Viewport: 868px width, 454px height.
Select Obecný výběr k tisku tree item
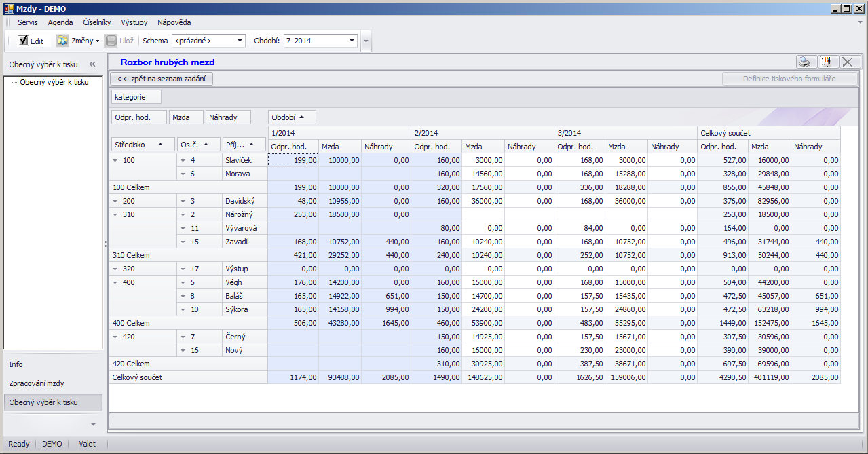[54, 82]
